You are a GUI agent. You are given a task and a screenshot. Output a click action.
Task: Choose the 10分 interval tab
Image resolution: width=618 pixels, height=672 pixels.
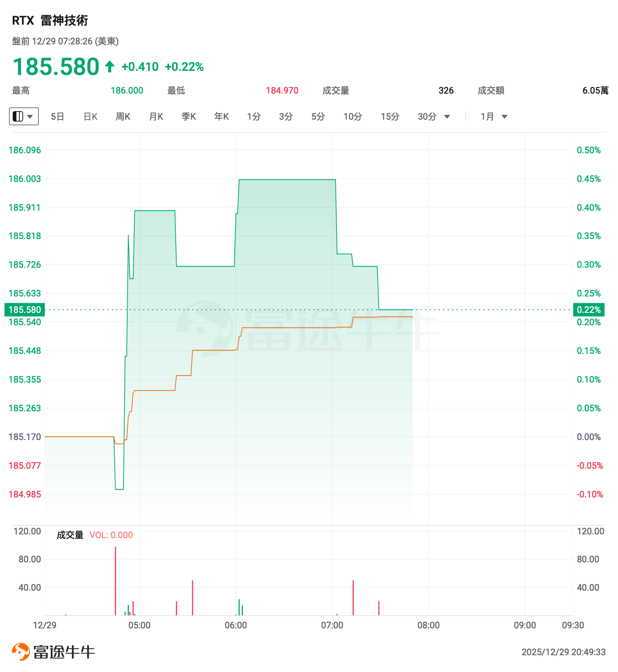click(353, 117)
